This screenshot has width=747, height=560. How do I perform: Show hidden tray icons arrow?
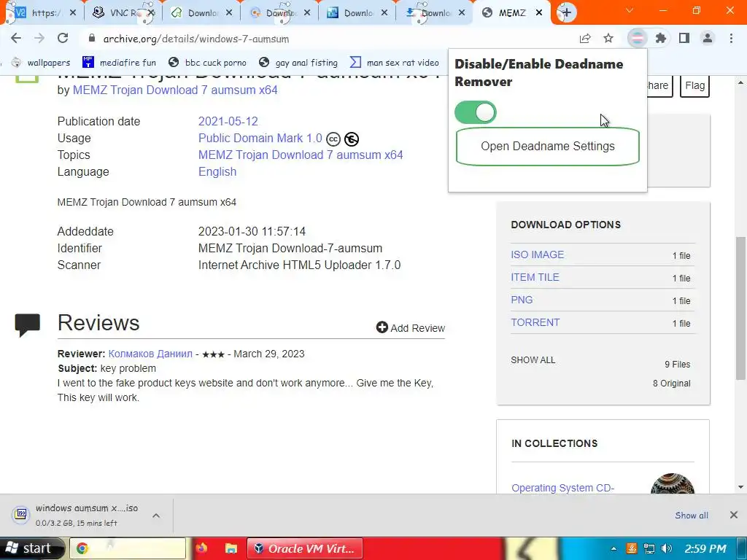[614, 548]
